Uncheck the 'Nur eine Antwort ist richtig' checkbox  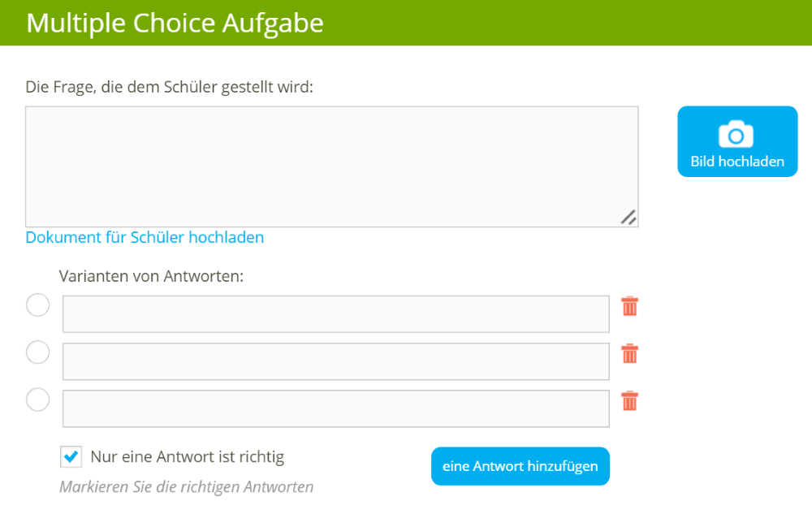[x=71, y=457]
